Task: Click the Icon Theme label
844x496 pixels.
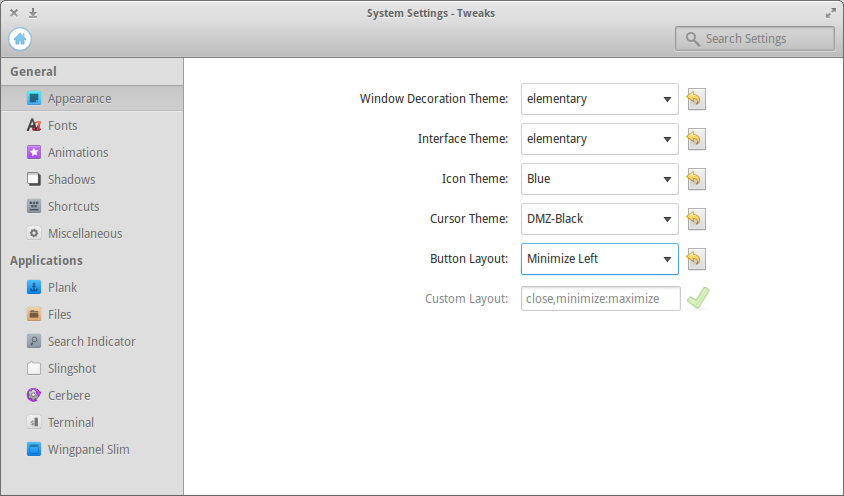Action: 475,178
